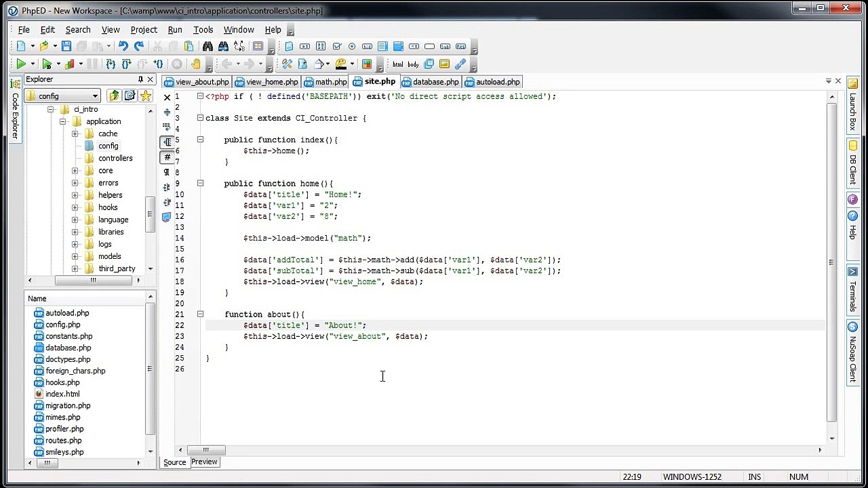Open the File menu
Screen dimensions: 868x488
24,30
